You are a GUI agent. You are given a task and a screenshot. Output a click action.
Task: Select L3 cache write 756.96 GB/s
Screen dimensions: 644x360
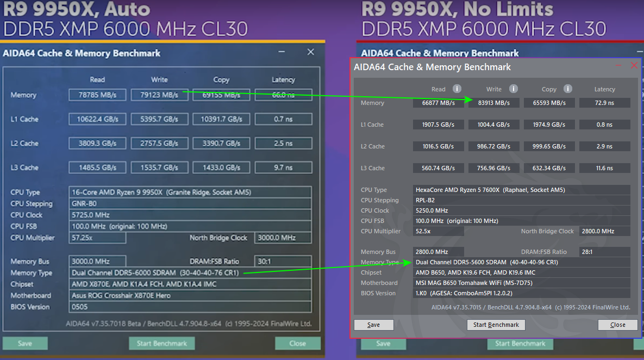[x=493, y=168]
